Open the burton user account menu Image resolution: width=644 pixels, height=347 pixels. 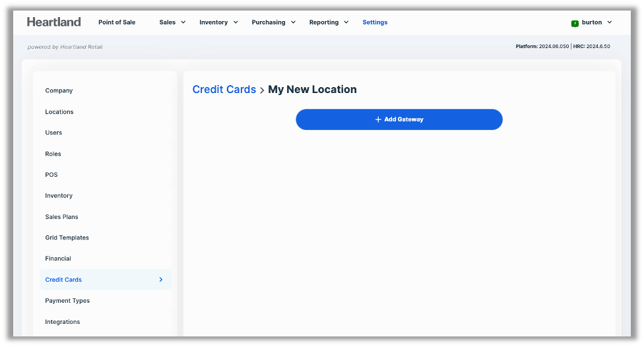[596, 22]
